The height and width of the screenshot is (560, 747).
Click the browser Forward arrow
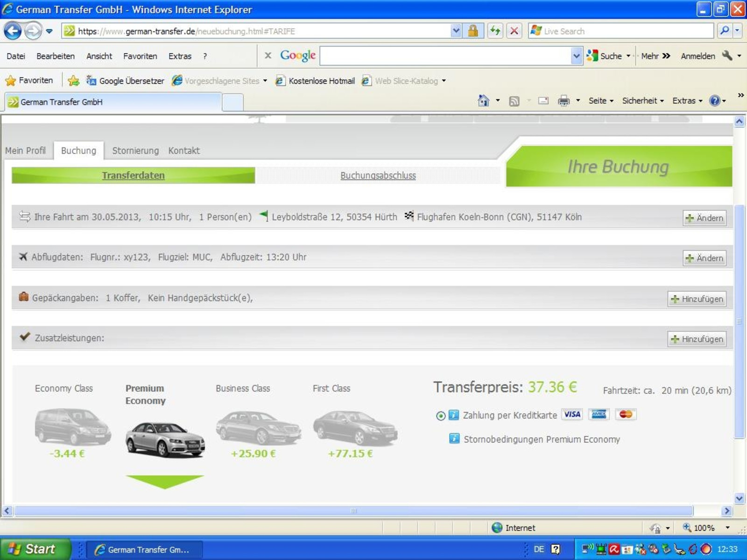tap(33, 31)
